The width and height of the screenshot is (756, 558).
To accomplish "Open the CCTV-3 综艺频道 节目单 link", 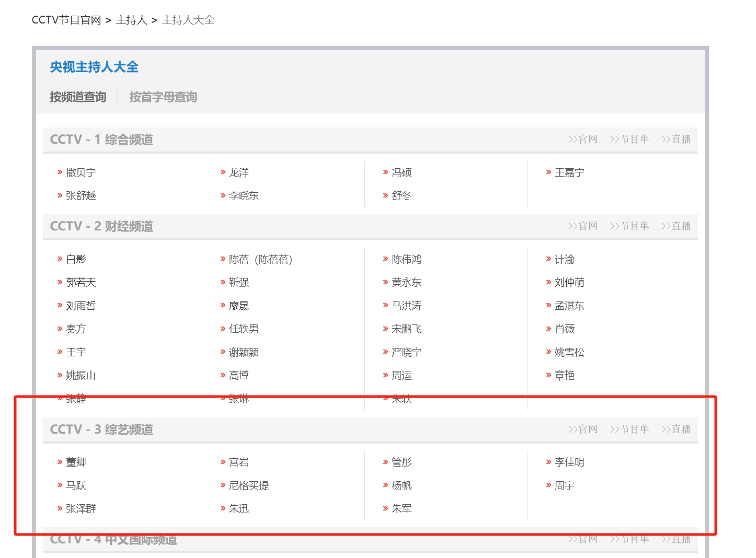I will tap(629, 429).
